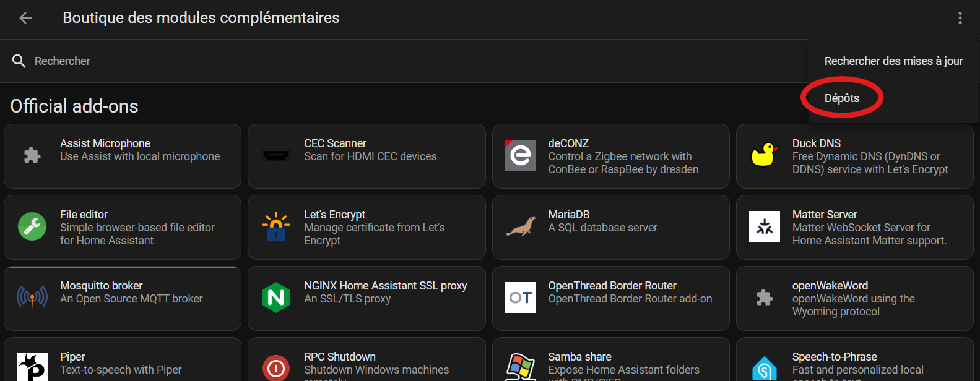Click the Matter Server logo icon
The width and height of the screenshot is (980, 381).
click(x=764, y=226)
